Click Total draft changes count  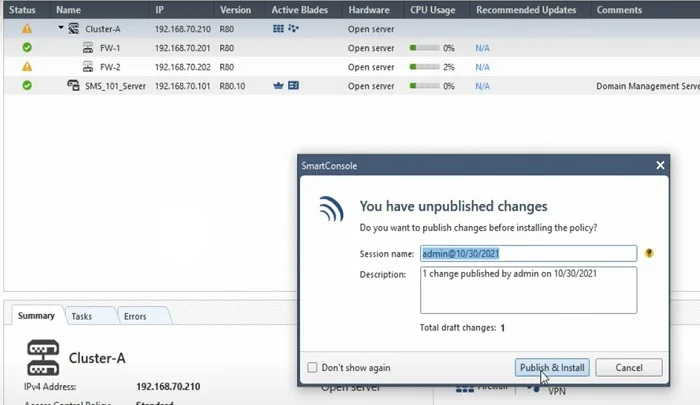tap(502, 328)
